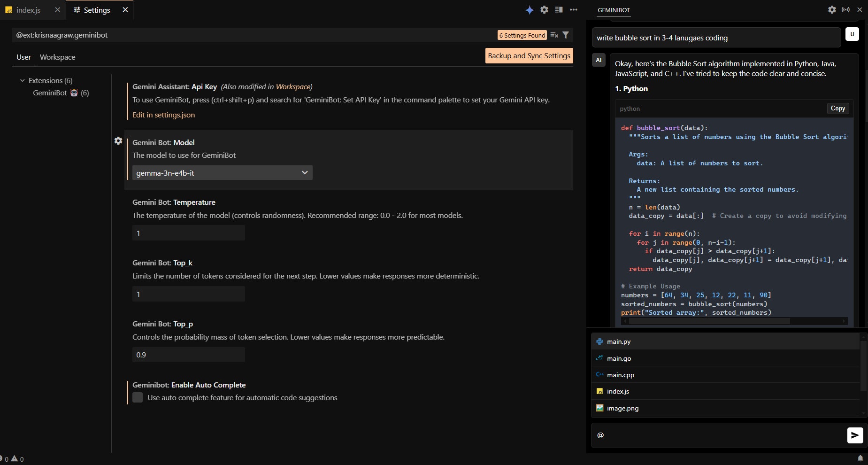
Task: Open the Gemini Bot Model dropdown
Action: (222, 173)
